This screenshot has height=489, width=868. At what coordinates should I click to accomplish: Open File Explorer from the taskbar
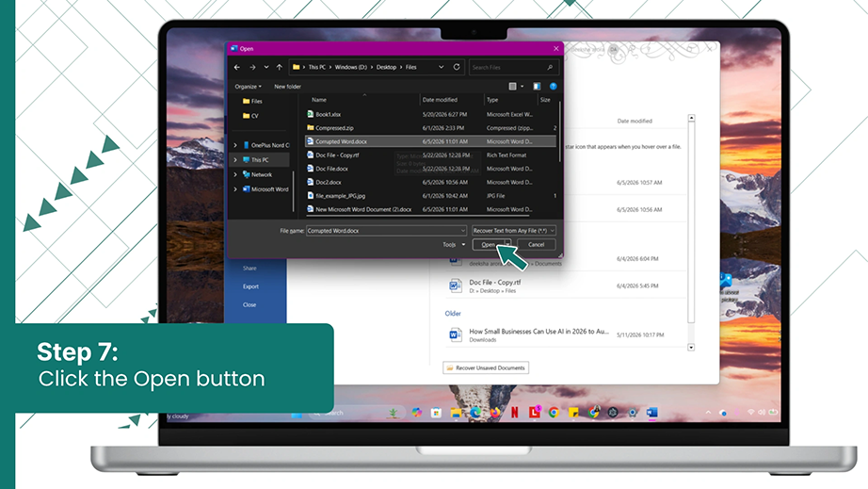[456, 413]
